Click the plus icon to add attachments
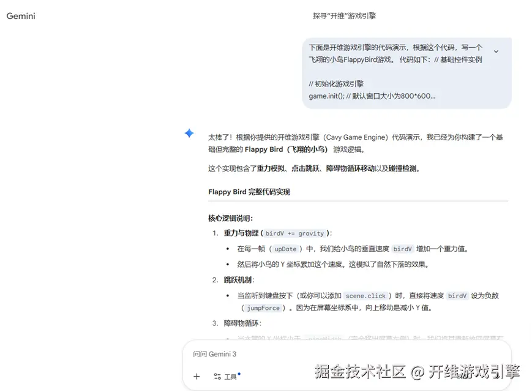The width and height of the screenshot is (532, 392). tap(197, 377)
